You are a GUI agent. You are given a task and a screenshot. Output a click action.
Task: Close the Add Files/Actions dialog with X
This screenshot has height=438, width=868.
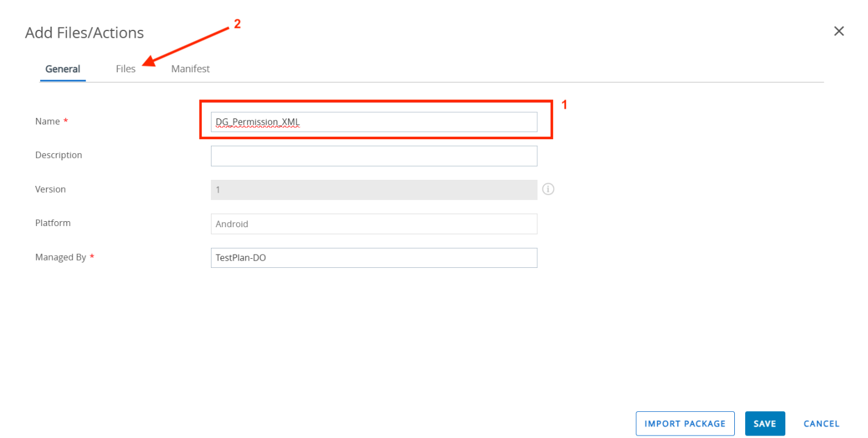pos(839,32)
